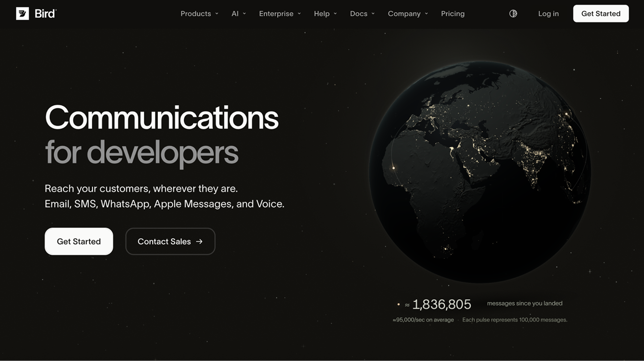Expand the AI menu chevron

[244, 14]
